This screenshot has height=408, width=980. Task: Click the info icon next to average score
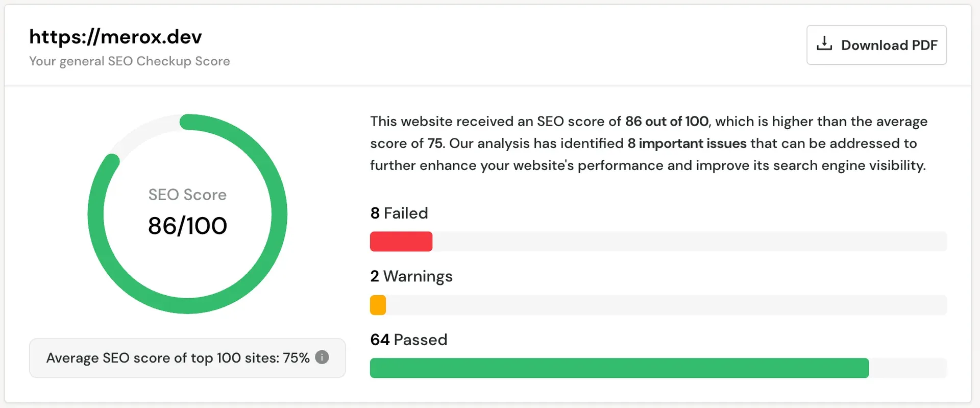[323, 357]
